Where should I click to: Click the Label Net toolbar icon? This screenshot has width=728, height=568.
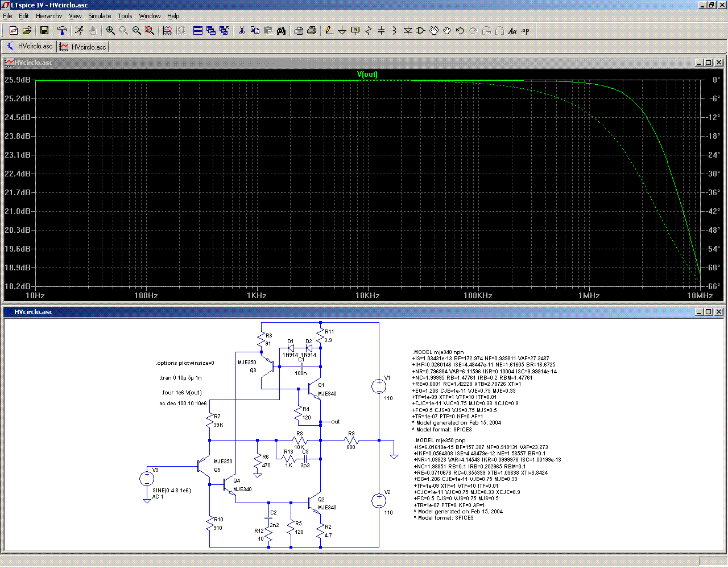tap(355, 31)
